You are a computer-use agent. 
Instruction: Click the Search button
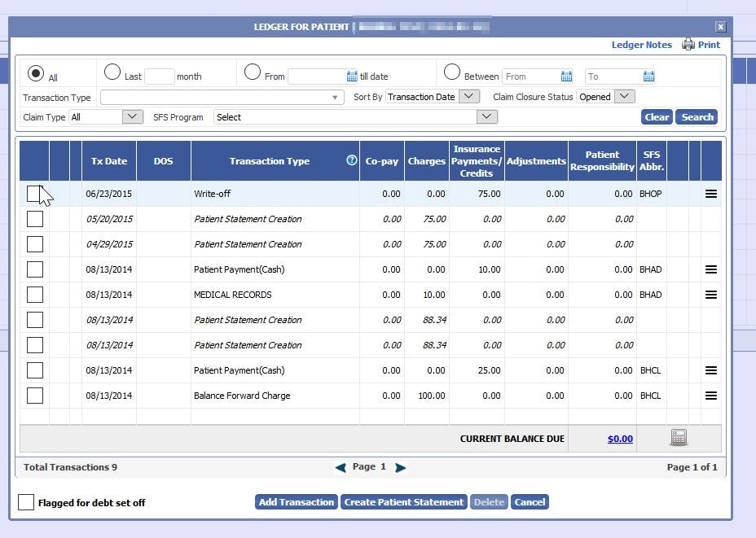click(x=697, y=116)
